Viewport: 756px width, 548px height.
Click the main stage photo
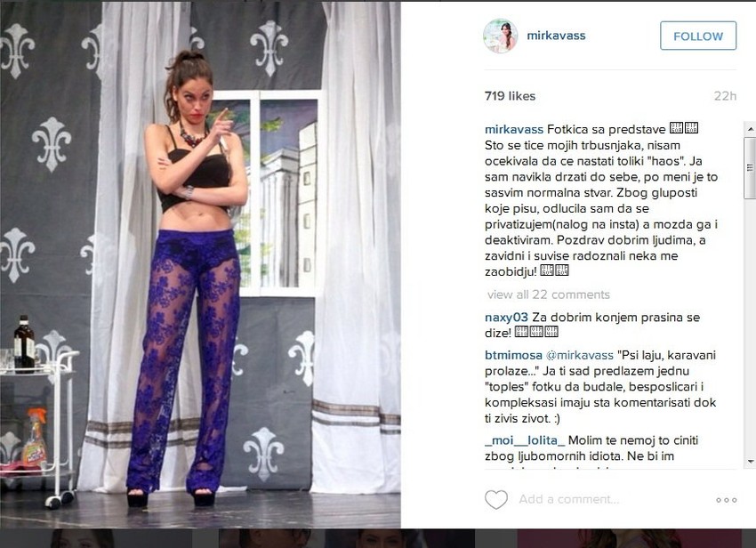(x=200, y=264)
